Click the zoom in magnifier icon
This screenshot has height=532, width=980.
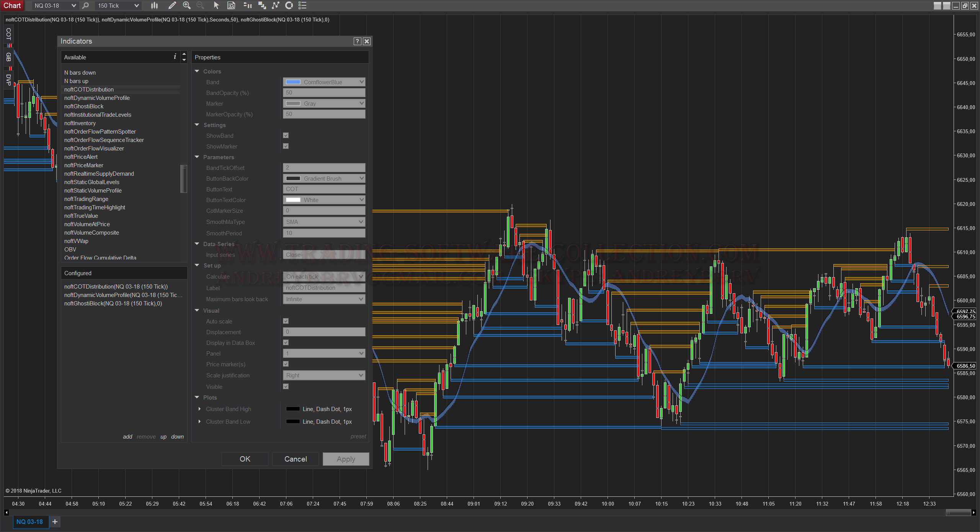click(x=187, y=5)
